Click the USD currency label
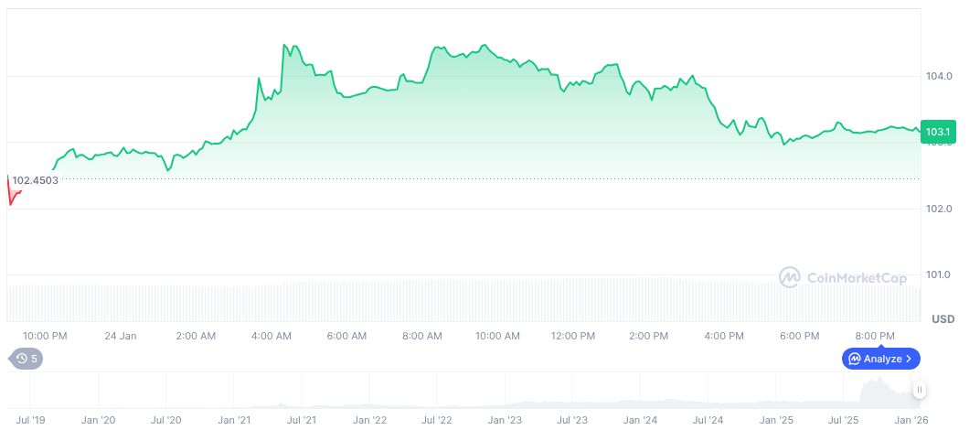The height and width of the screenshot is (430, 980). point(943,319)
